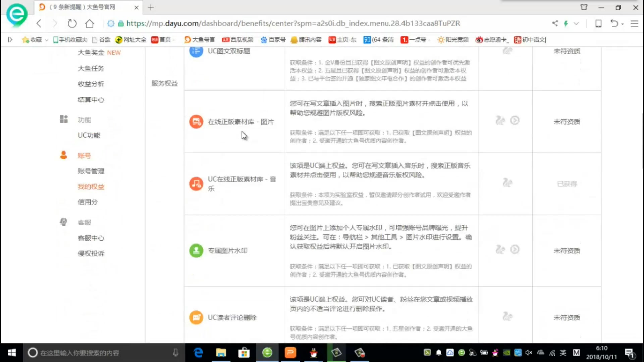Select 大鱼奖金 NEW in sidebar
Screen dimensions: 644x362
[x=99, y=53]
